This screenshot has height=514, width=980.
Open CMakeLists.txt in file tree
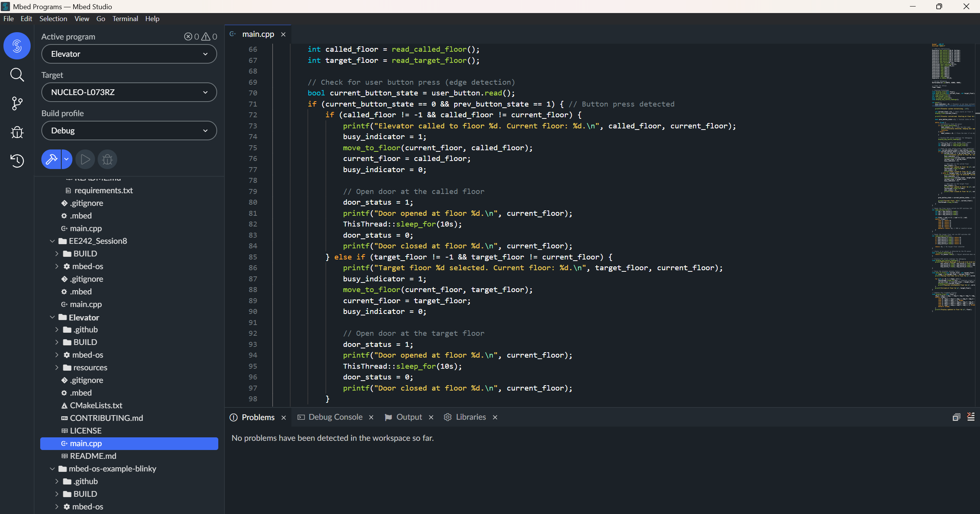[96, 405]
